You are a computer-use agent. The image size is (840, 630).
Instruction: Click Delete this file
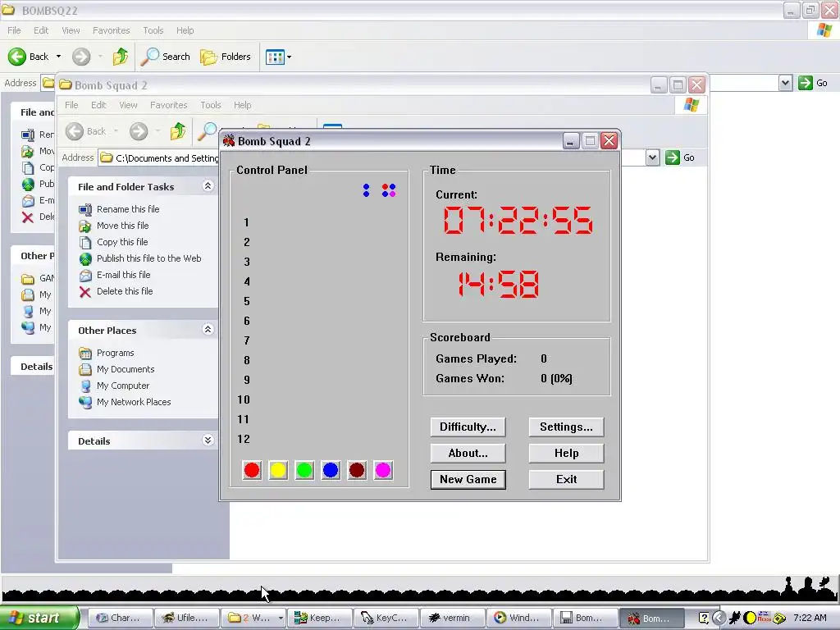125,291
